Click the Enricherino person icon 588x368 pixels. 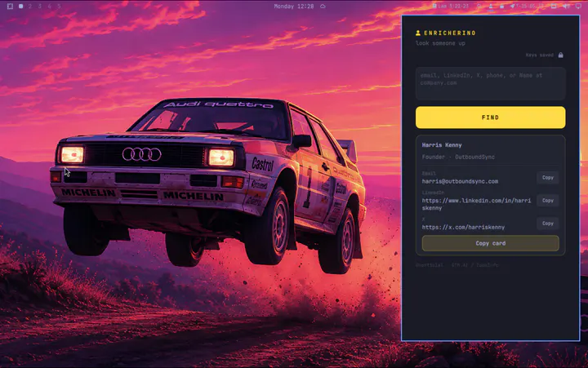pyautogui.click(x=418, y=33)
